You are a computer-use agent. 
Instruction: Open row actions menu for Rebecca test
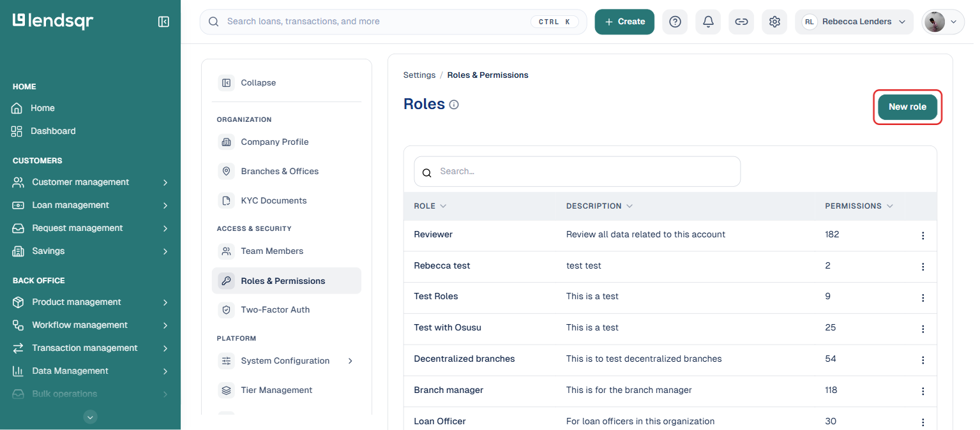point(923,267)
